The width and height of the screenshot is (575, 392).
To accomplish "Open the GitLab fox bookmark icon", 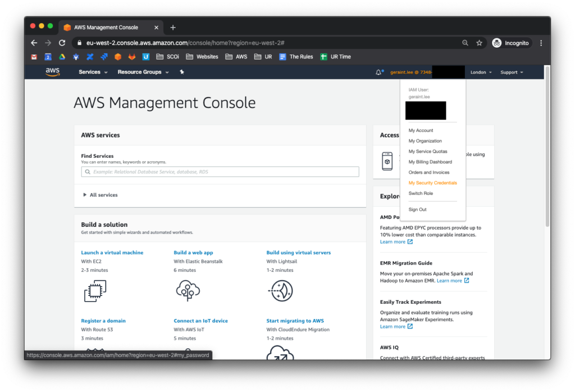I will coord(131,57).
